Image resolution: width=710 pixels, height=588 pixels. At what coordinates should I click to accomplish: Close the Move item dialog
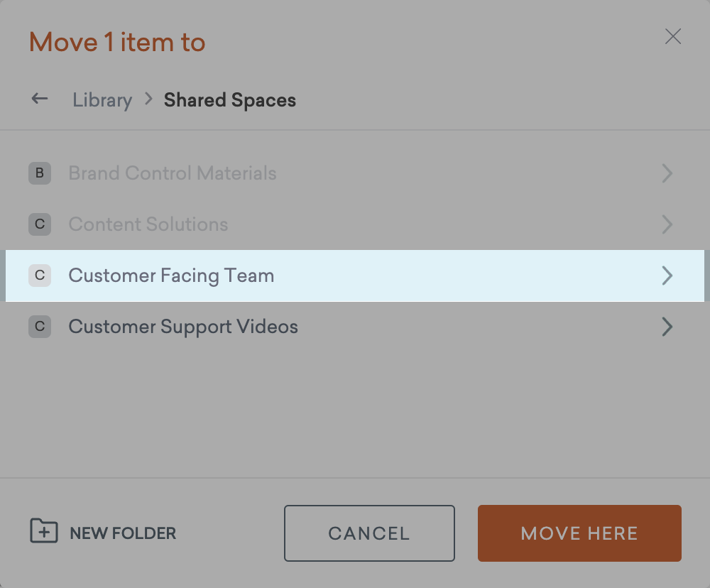pyautogui.click(x=672, y=37)
